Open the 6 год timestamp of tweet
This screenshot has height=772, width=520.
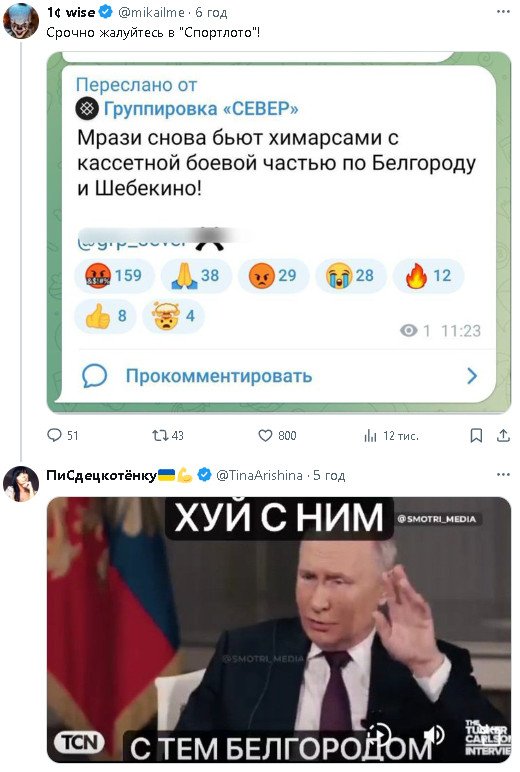211,12
